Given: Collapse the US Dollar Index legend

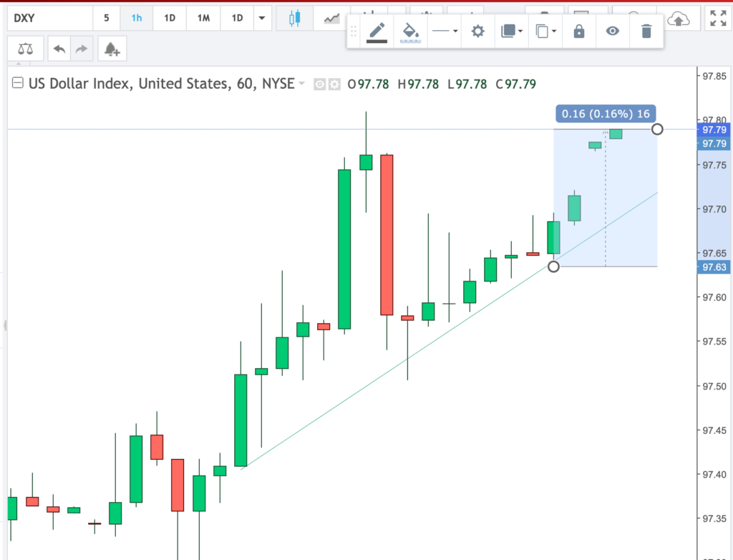Looking at the screenshot, I should [19, 83].
